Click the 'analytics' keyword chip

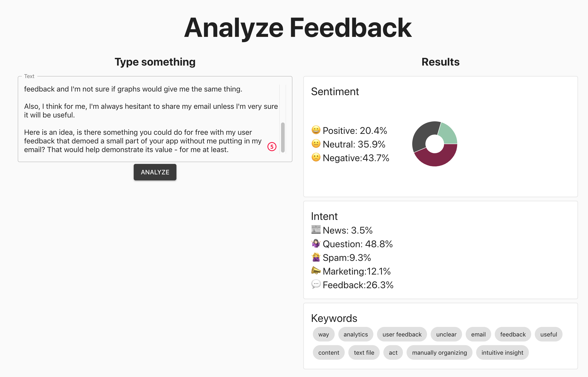click(355, 334)
